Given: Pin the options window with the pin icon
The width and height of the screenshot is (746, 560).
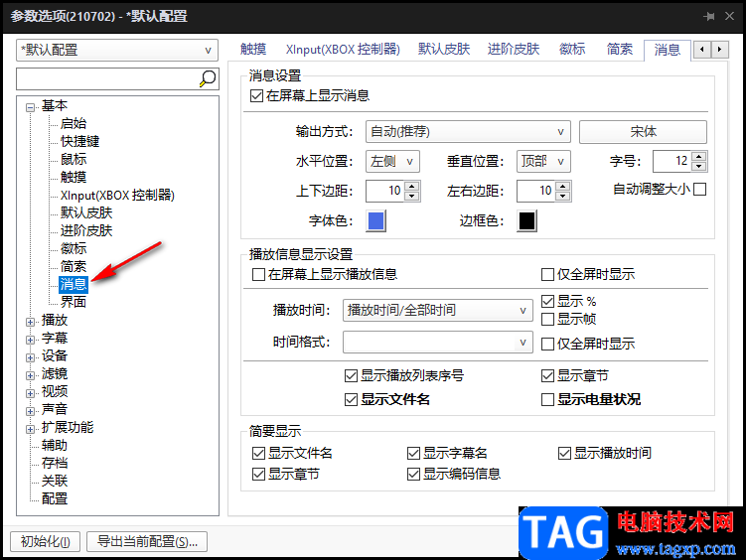Looking at the screenshot, I should point(709,16).
